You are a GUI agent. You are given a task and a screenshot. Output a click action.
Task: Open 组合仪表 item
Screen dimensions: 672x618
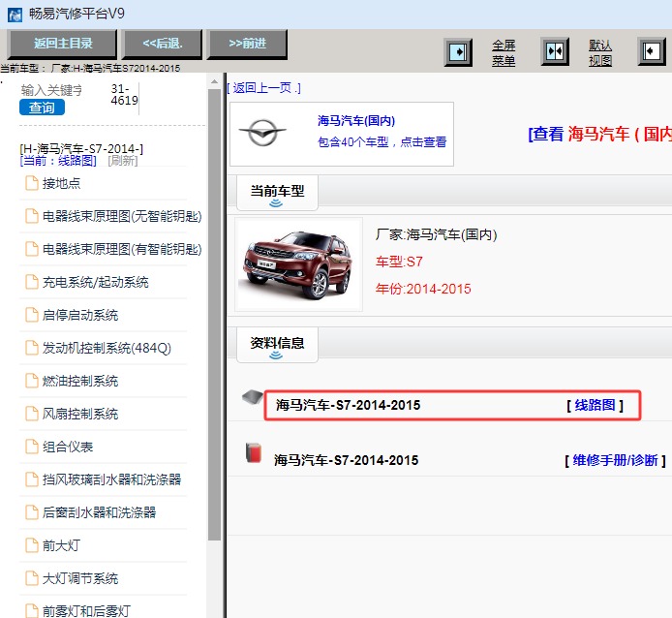67,447
